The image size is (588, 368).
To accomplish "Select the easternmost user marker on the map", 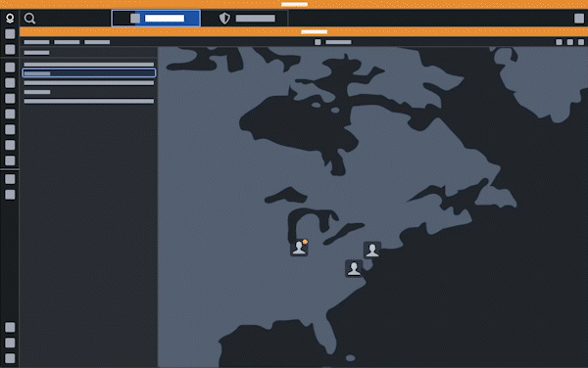I will [x=372, y=250].
